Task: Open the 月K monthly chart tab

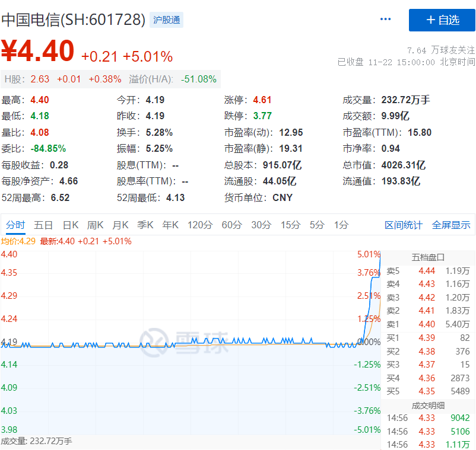Action: (120, 225)
